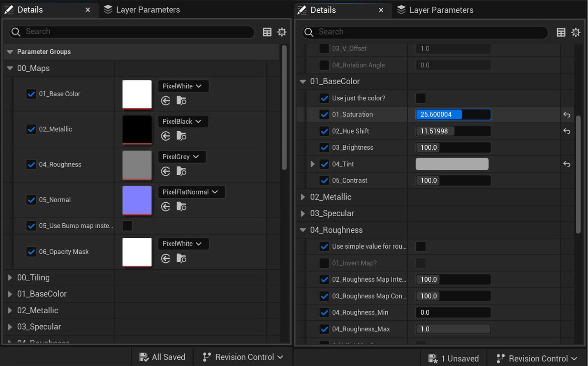Open the PixelBlack texture dropdown
Viewport: 588px width, 366px height.
[x=183, y=122]
